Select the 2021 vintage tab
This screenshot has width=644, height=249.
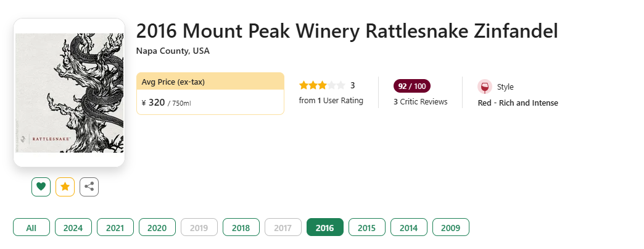pos(115,227)
